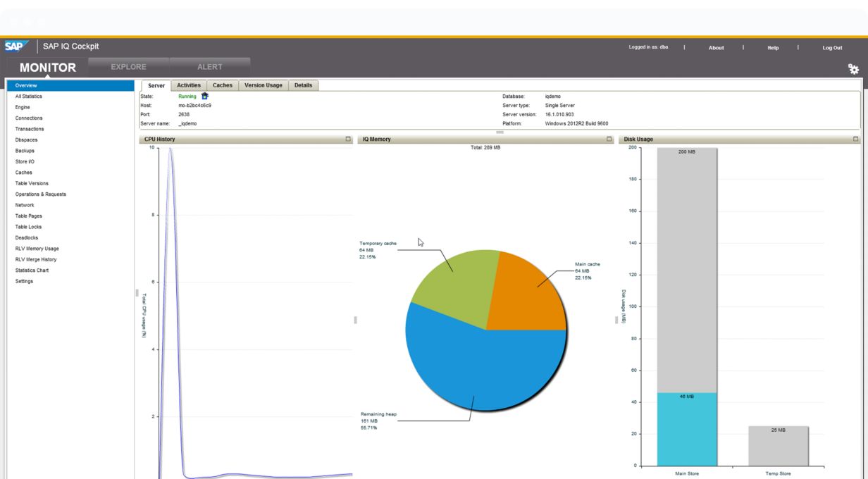
Task: Click the splitter handle left of IQ Memory
Action: point(355,320)
